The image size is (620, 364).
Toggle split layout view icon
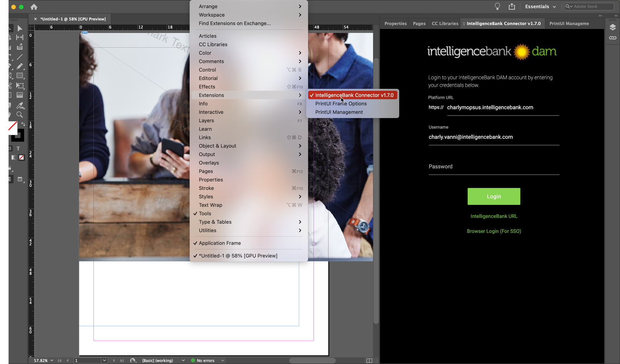point(369,361)
